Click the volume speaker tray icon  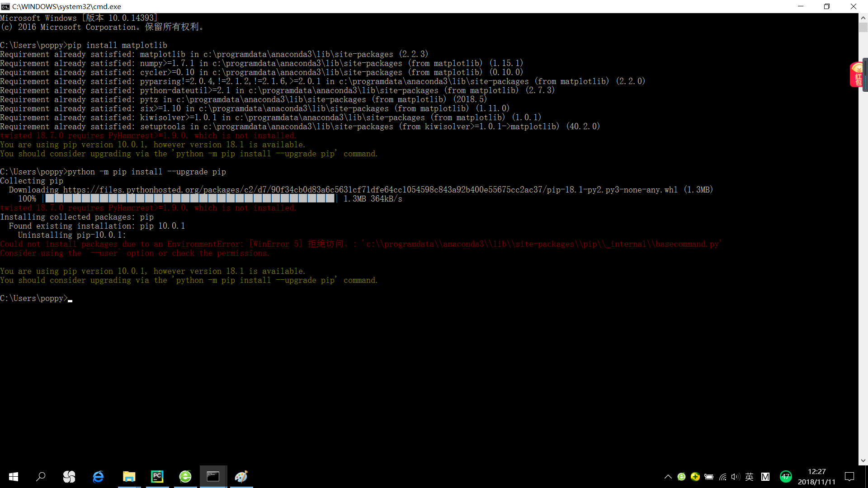tap(735, 477)
